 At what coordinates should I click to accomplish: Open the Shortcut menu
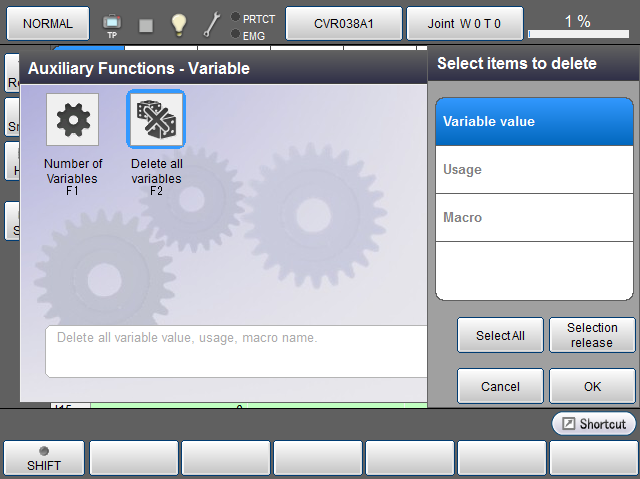click(594, 424)
